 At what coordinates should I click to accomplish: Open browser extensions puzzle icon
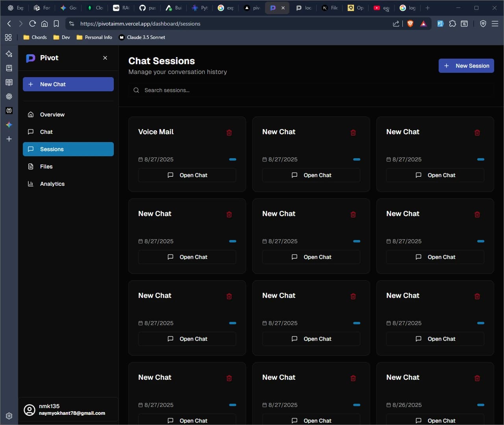452,24
